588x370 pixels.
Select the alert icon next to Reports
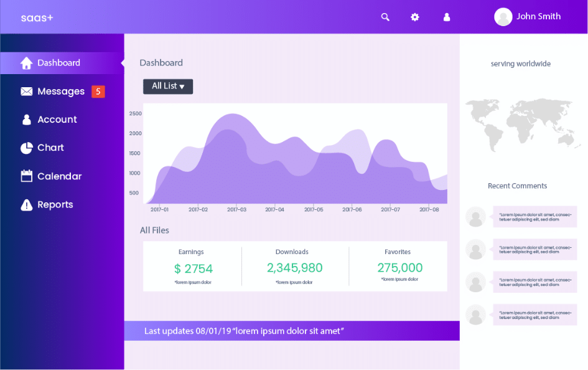coord(26,204)
